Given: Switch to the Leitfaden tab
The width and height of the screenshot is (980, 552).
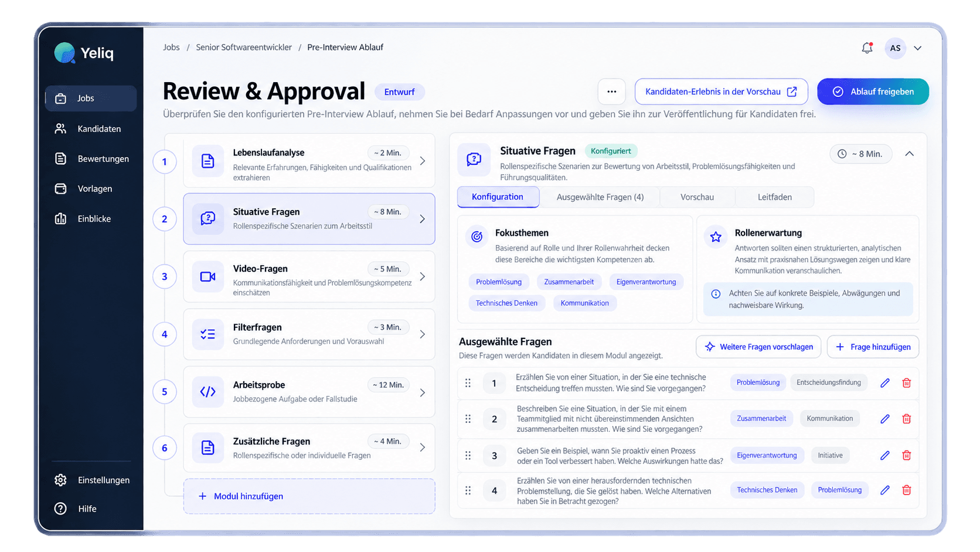Looking at the screenshot, I should 774,197.
